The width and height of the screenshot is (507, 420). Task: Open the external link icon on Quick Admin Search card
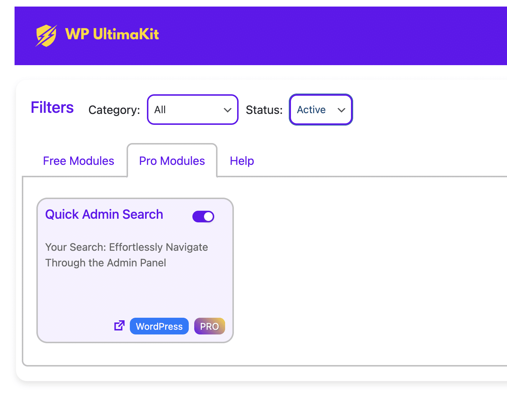(x=119, y=325)
